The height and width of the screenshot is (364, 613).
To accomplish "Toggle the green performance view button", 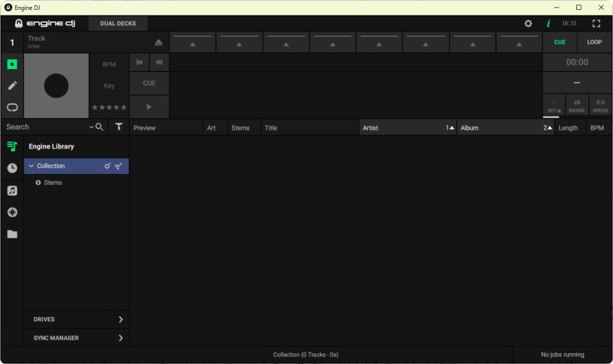I will coord(12,64).
